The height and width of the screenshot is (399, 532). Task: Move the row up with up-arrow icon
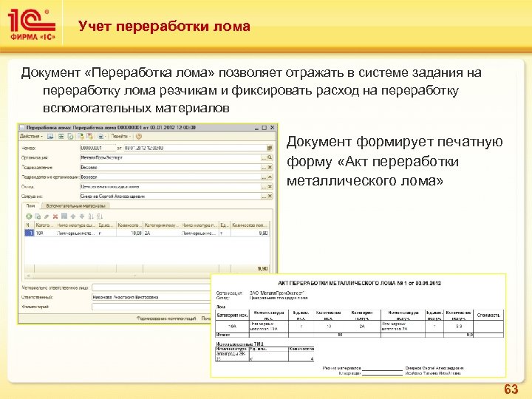coord(73,216)
